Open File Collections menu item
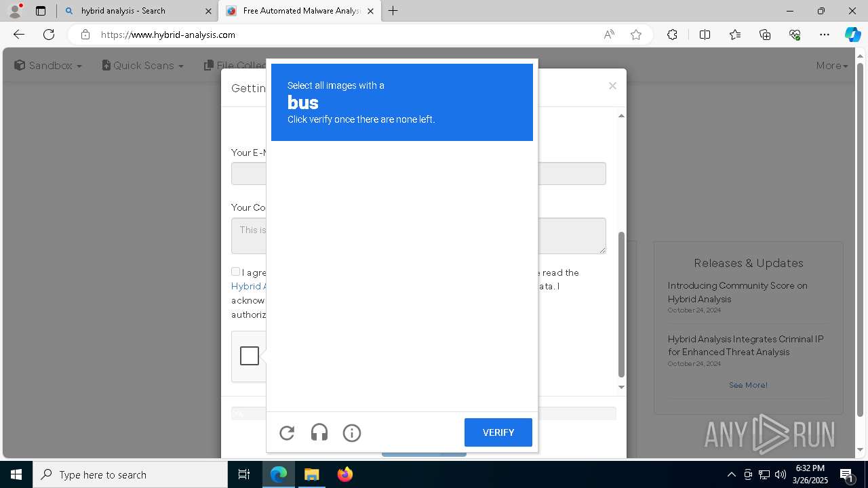The height and width of the screenshot is (488, 868). coord(235,65)
